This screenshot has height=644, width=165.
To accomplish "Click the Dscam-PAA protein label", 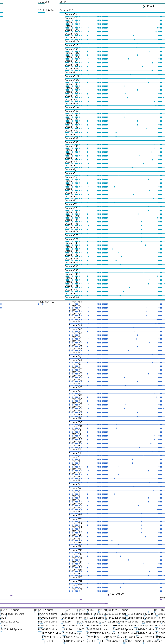I will click(75, 322).
